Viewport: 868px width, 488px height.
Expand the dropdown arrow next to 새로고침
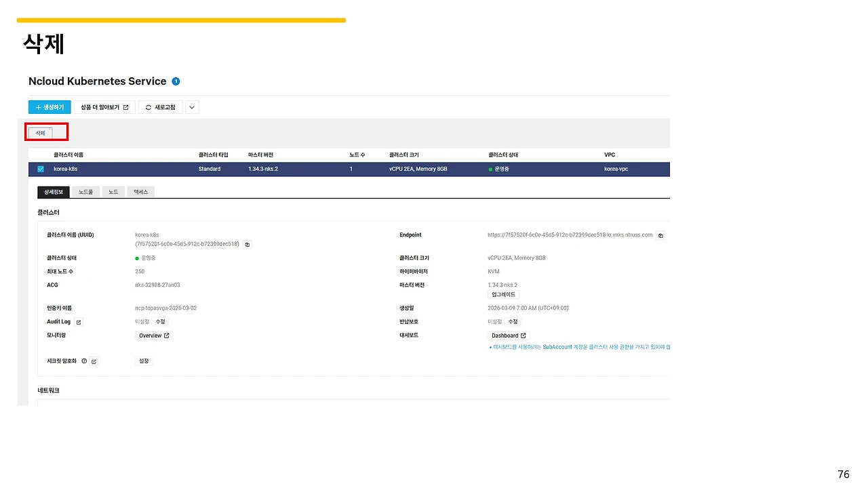pyautogui.click(x=192, y=107)
